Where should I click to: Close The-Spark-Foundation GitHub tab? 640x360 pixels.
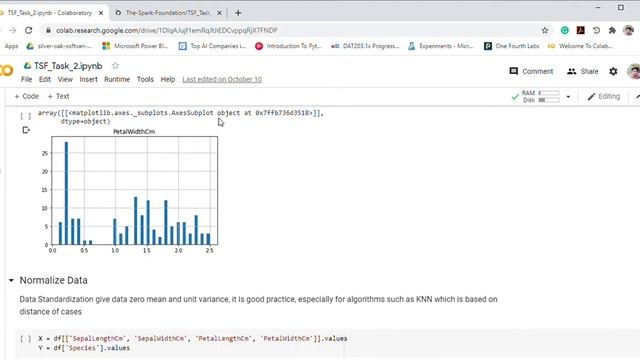pos(219,13)
